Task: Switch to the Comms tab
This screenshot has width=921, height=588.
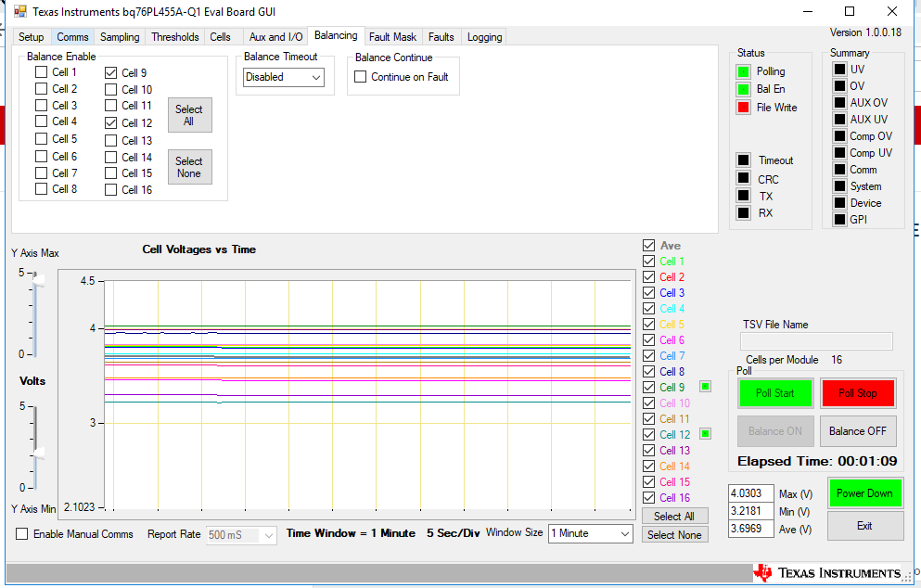Action: click(x=72, y=37)
